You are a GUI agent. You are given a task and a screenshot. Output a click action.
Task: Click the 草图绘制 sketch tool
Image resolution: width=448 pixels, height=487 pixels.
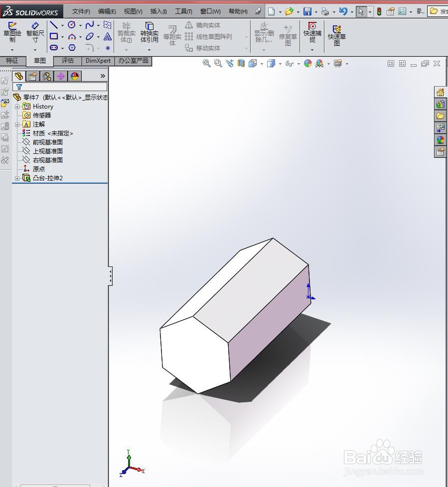(x=12, y=32)
